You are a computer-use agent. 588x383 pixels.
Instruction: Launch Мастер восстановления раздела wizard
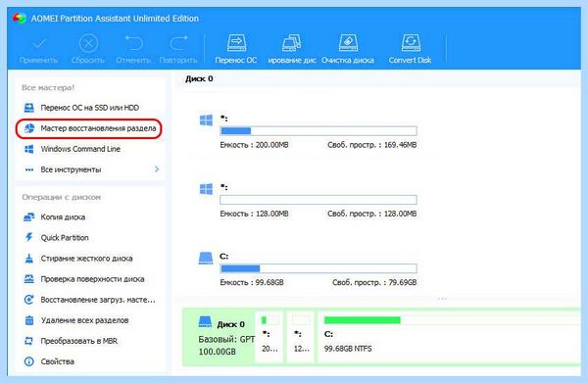[98, 128]
